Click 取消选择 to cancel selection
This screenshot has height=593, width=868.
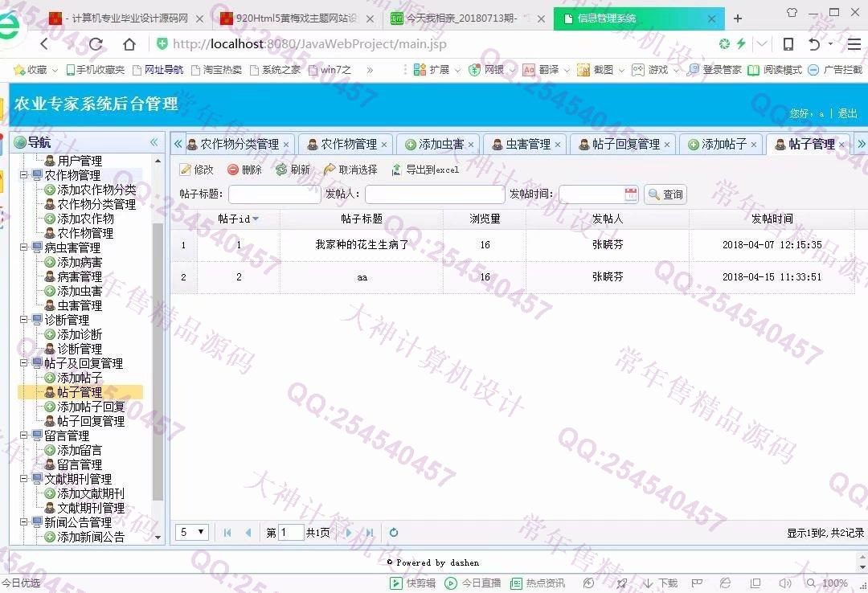tap(350, 170)
